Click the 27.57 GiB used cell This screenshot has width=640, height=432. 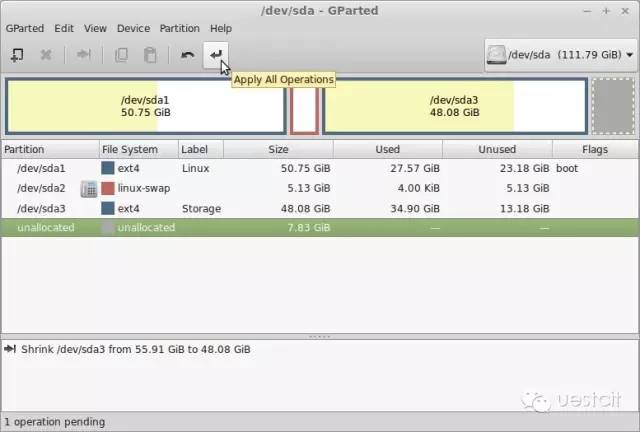(x=415, y=168)
